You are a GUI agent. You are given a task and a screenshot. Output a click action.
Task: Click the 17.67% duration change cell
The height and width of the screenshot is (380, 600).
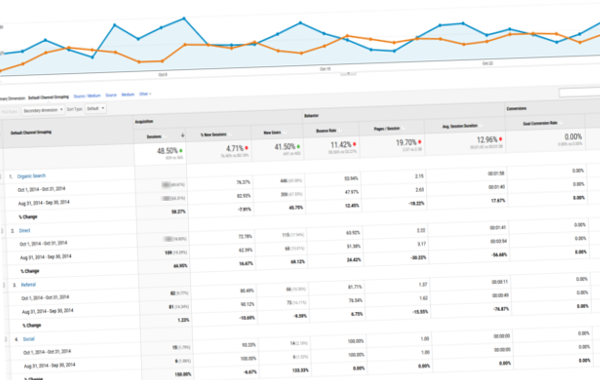click(x=498, y=201)
